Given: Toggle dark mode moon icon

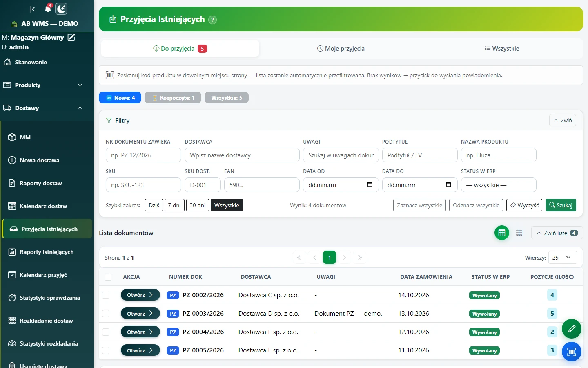Looking at the screenshot, I should coord(61,9).
